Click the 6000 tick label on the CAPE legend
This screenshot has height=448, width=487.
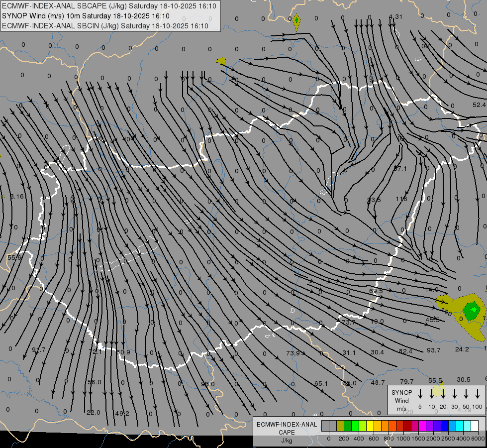coord(479,439)
